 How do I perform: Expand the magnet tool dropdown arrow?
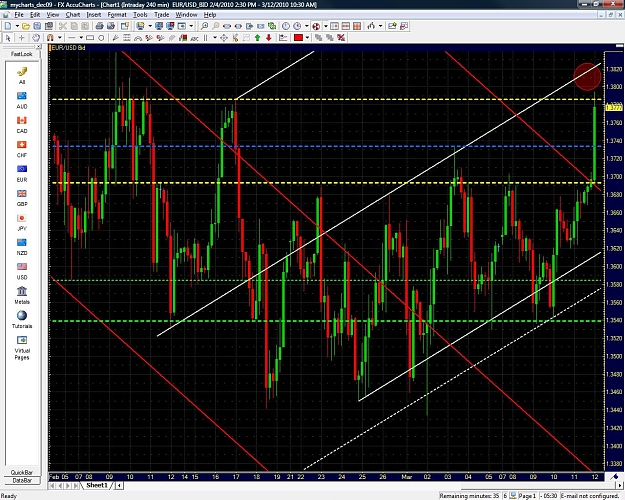pos(60,37)
